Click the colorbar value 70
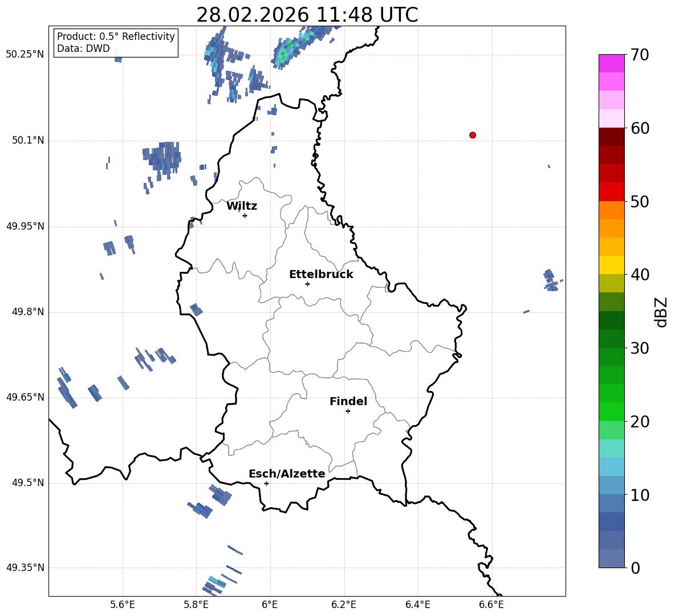The width and height of the screenshot is (675, 616). (640, 55)
